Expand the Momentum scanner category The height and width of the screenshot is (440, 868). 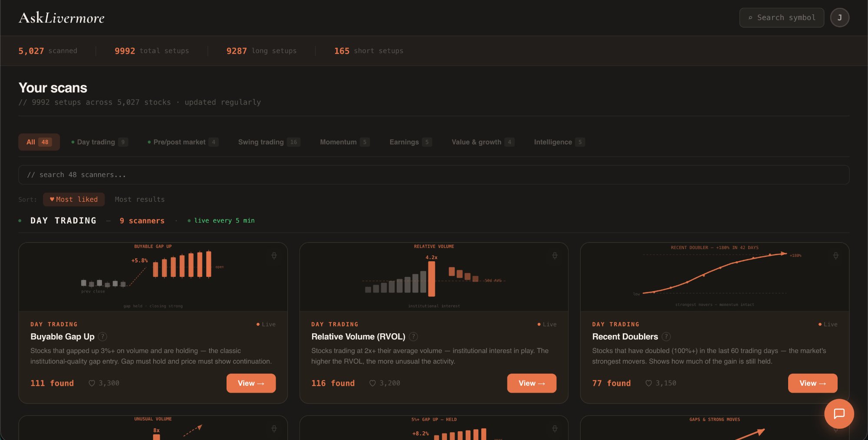(344, 142)
